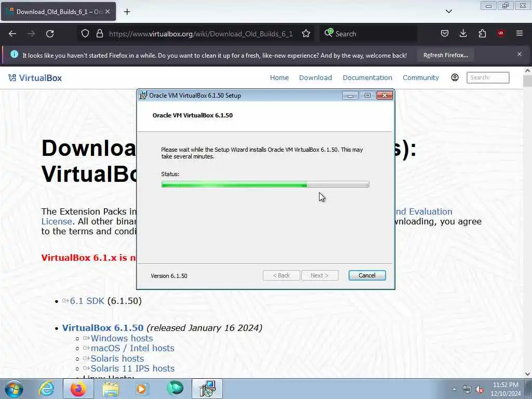Screen dimensions: 532x399
Task: Focus the VirtualBox site search field
Action: [487, 77]
